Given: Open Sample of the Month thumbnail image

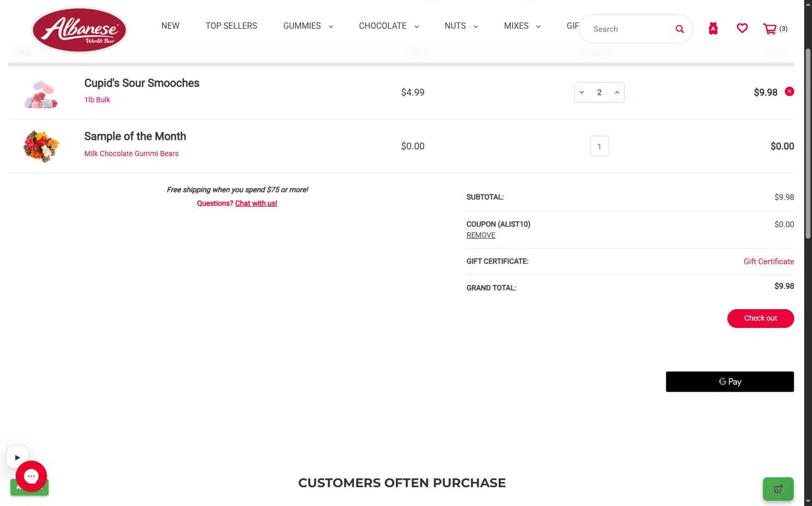Looking at the screenshot, I should coord(41,147).
